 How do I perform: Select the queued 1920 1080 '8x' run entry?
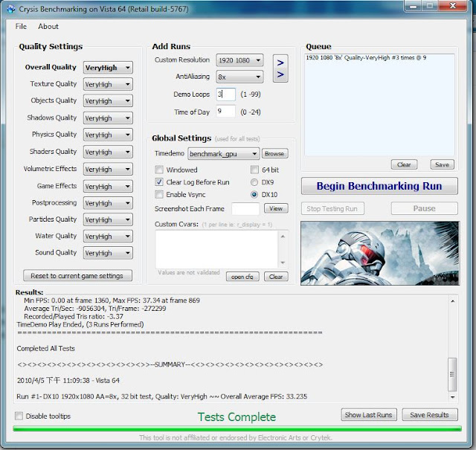pos(366,58)
